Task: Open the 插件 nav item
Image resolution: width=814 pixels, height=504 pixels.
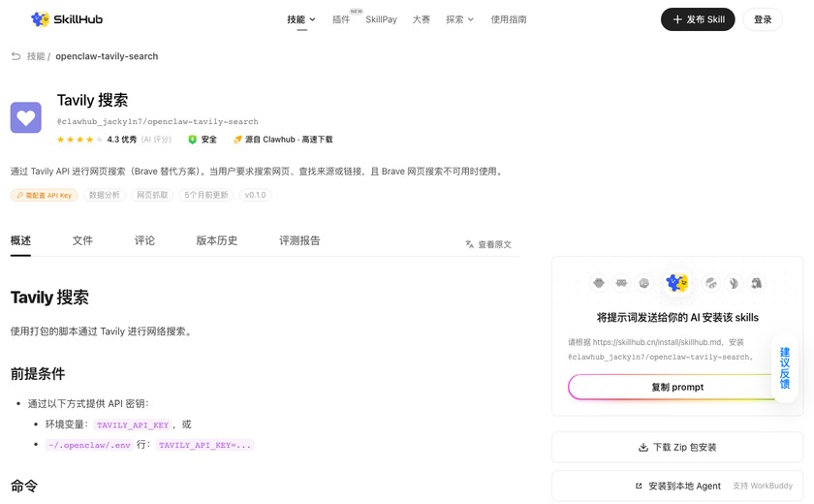Action: 341,19
